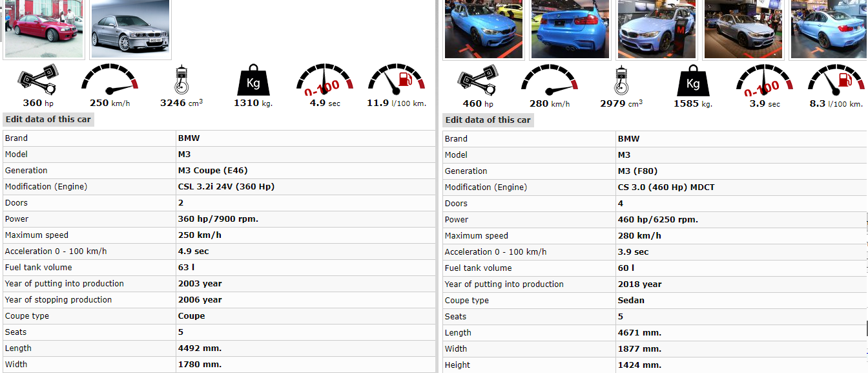Click the 'CS 3.0 (460 Hp) MDCT' modification cell
868x373 pixels.
pos(742,187)
